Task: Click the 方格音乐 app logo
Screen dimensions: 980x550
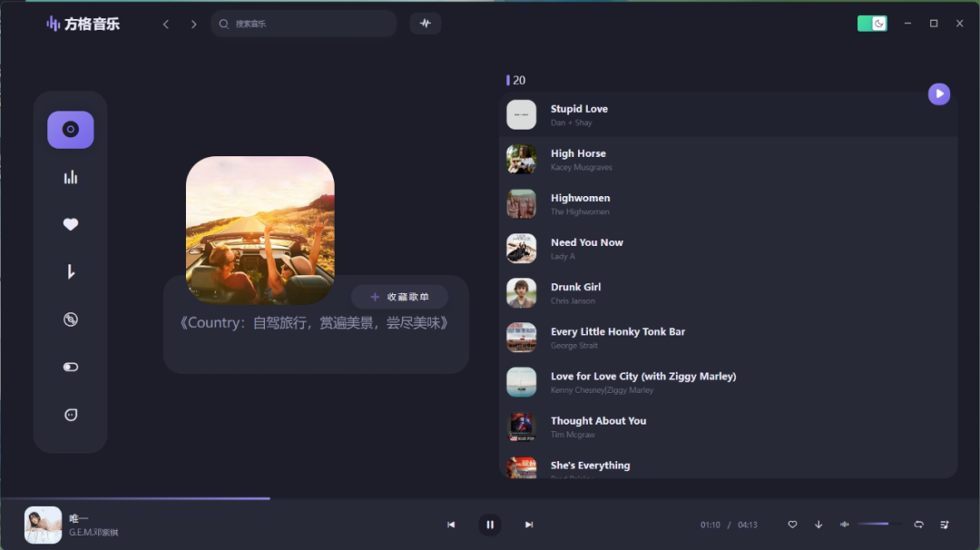Action: point(83,24)
